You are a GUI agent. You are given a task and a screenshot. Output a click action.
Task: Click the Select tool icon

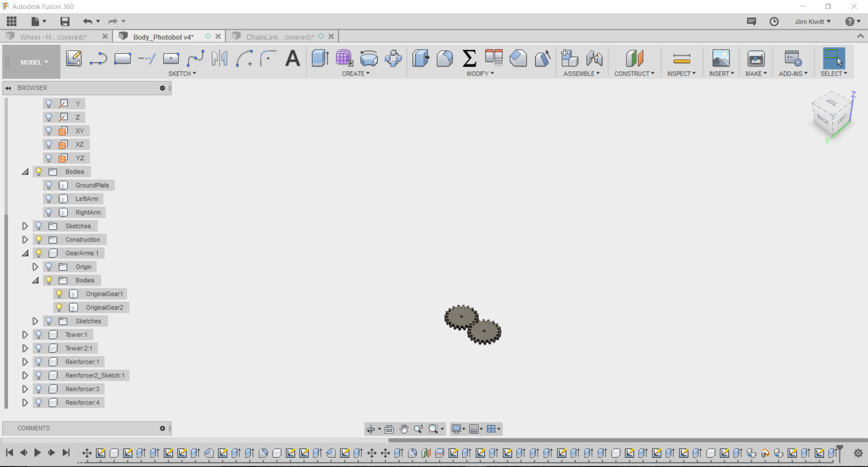834,58
